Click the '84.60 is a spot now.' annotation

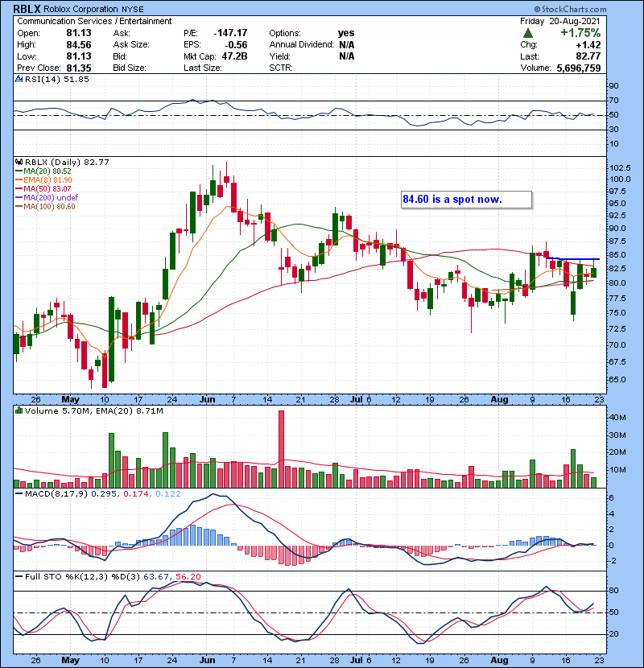click(x=466, y=200)
